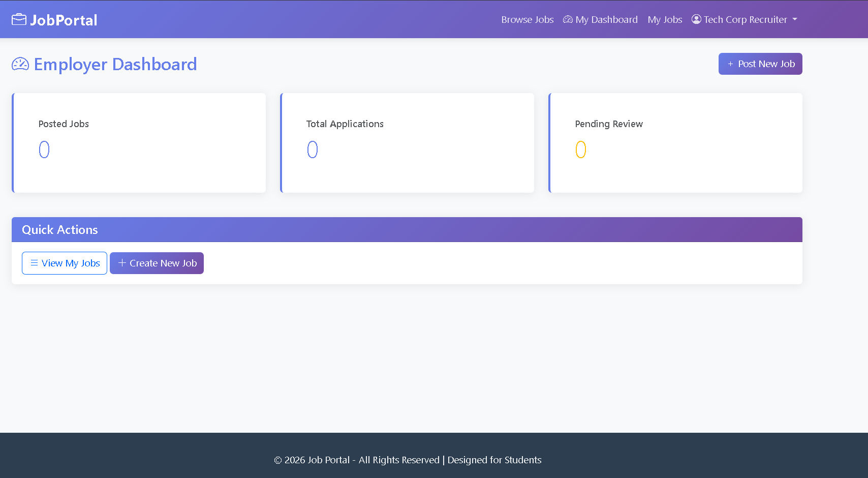Go to My Dashboard in navbar
868x478 pixels.
[x=600, y=19]
